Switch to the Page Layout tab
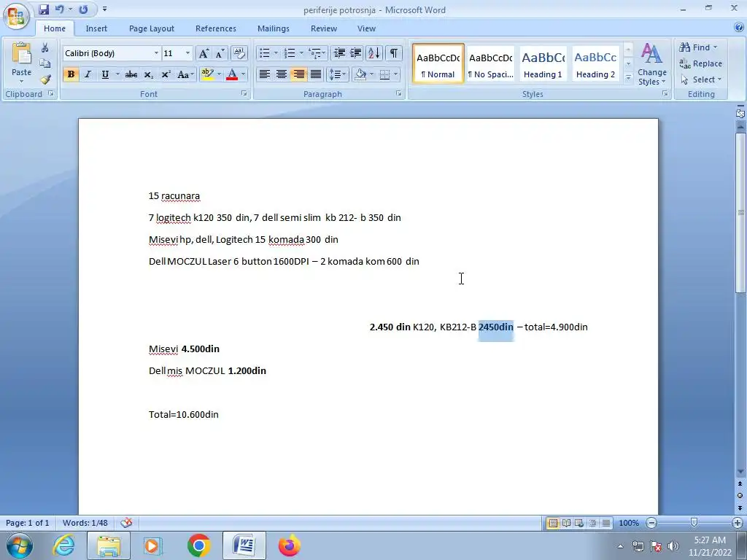This screenshot has height=560, width=747. point(152,28)
